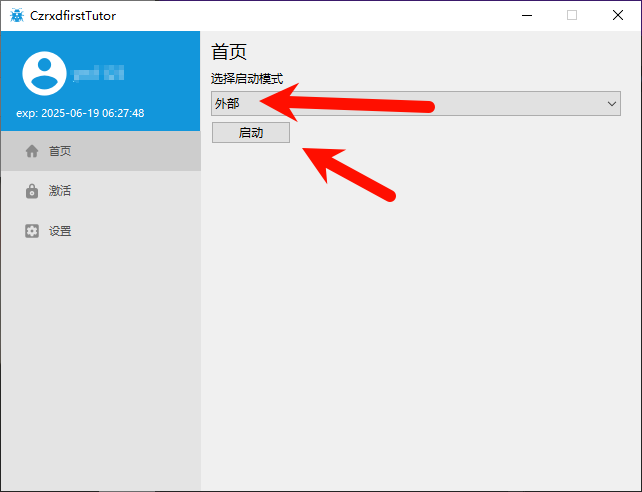The width and height of the screenshot is (642, 492).
Task: Minimize the CzrxdfirstTutor window
Action: [527, 16]
